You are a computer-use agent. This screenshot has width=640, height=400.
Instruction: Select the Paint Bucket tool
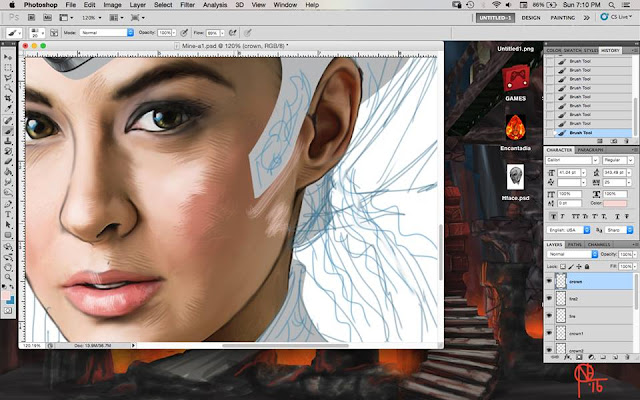pos(8,172)
